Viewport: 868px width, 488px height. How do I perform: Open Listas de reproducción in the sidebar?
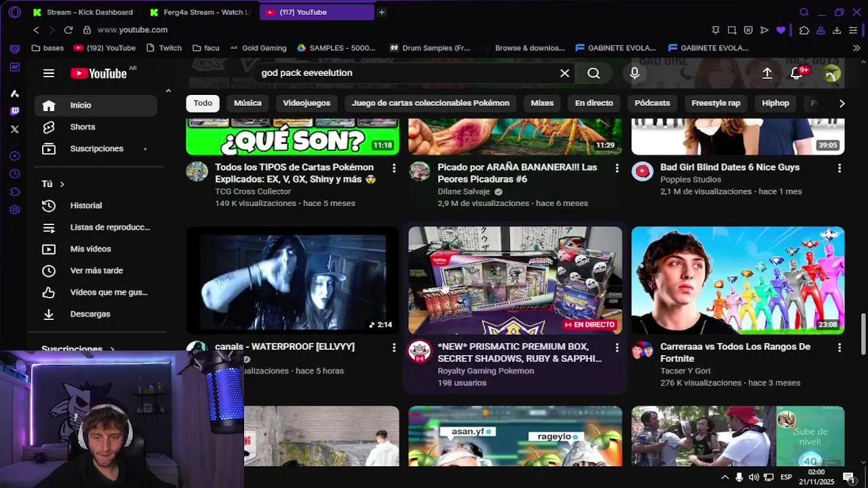pos(96,227)
